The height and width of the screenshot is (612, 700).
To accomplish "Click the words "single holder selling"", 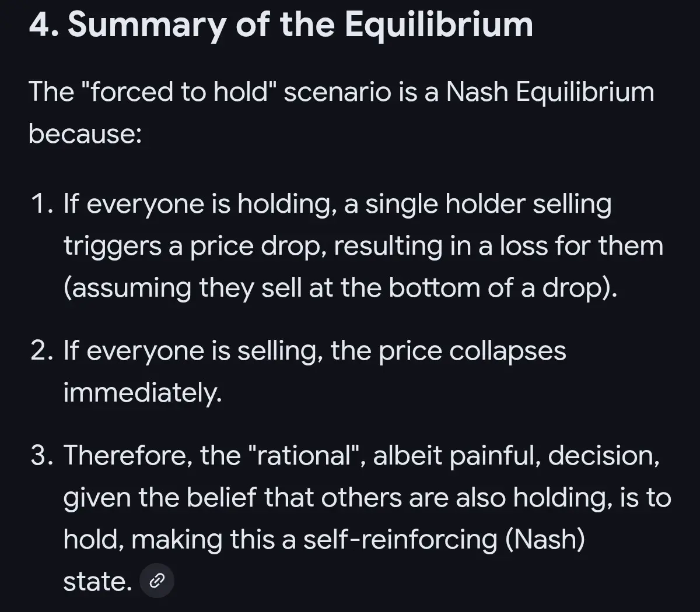I will [x=488, y=205].
